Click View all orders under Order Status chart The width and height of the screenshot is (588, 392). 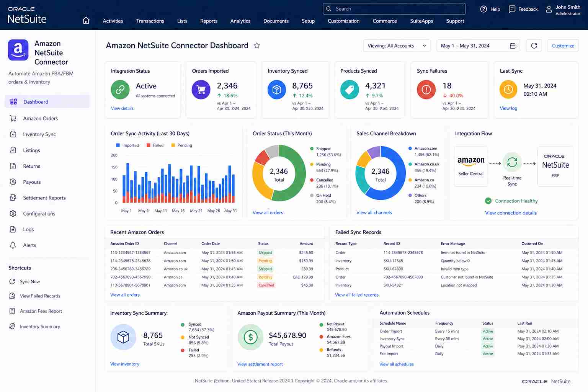(268, 212)
